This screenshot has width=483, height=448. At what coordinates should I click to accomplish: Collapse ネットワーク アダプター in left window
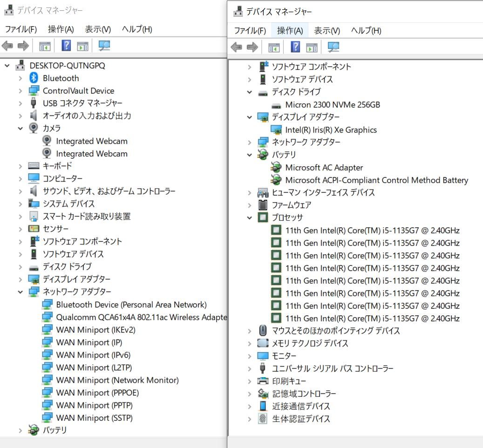point(20,292)
